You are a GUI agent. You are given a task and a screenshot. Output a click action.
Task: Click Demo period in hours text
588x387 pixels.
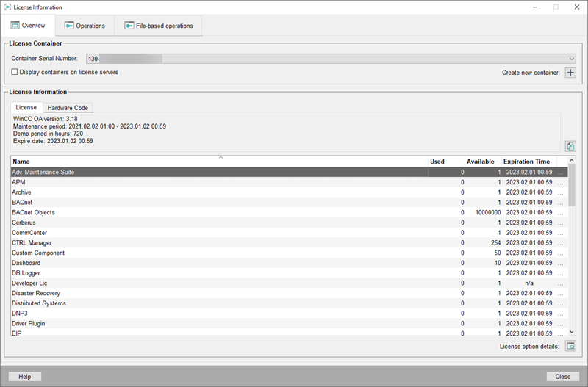(48, 134)
